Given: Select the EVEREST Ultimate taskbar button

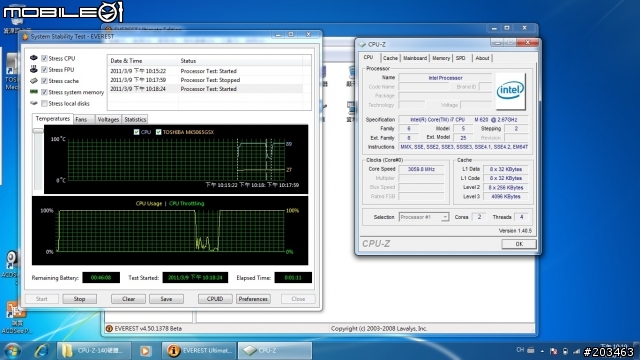Looking at the screenshot, I should (x=199, y=351).
